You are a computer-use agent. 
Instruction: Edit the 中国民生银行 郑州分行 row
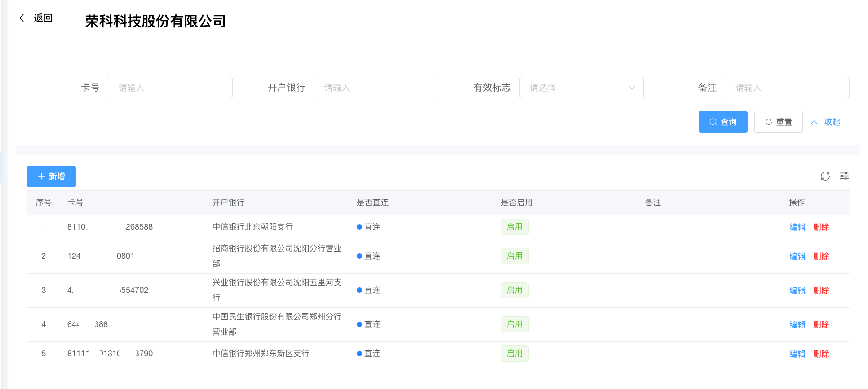tap(797, 325)
